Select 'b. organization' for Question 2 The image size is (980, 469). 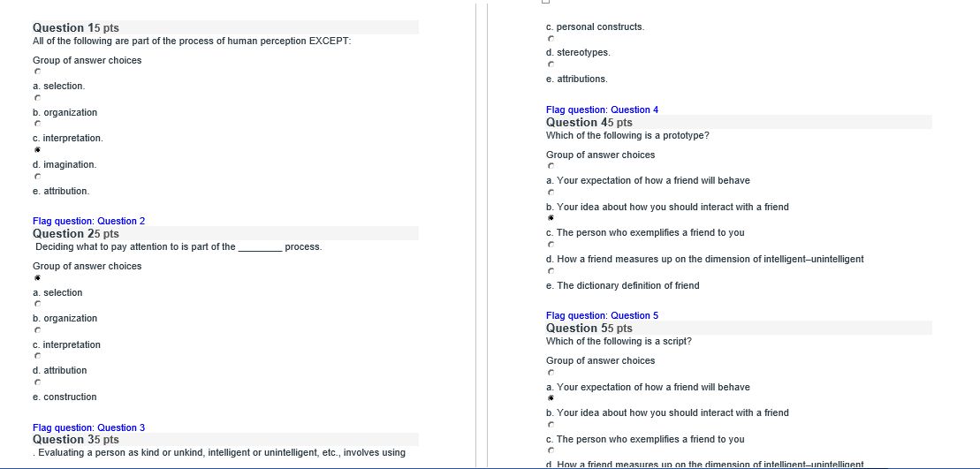pyautogui.click(x=37, y=304)
